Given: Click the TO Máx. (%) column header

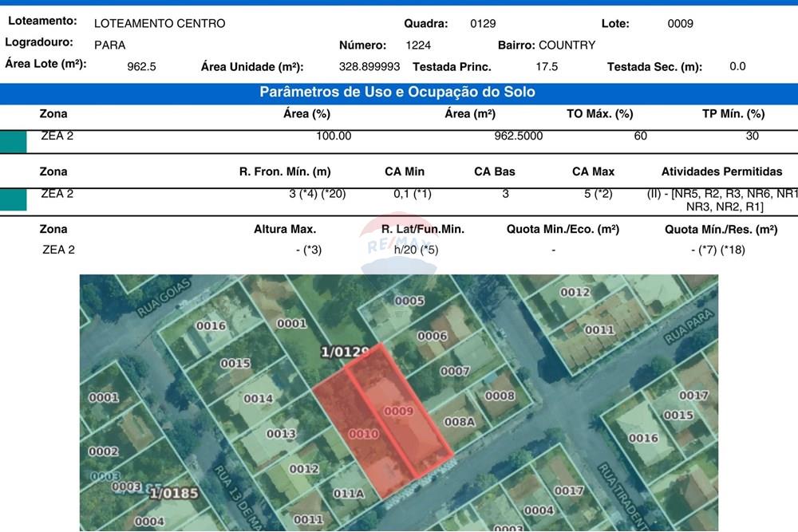Looking at the screenshot, I should [x=599, y=114].
